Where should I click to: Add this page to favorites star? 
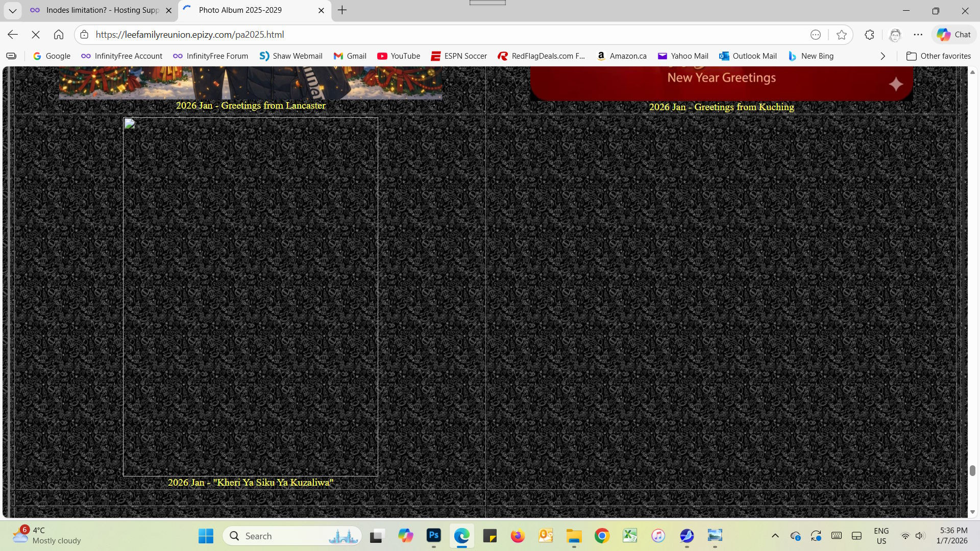pos(842,35)
